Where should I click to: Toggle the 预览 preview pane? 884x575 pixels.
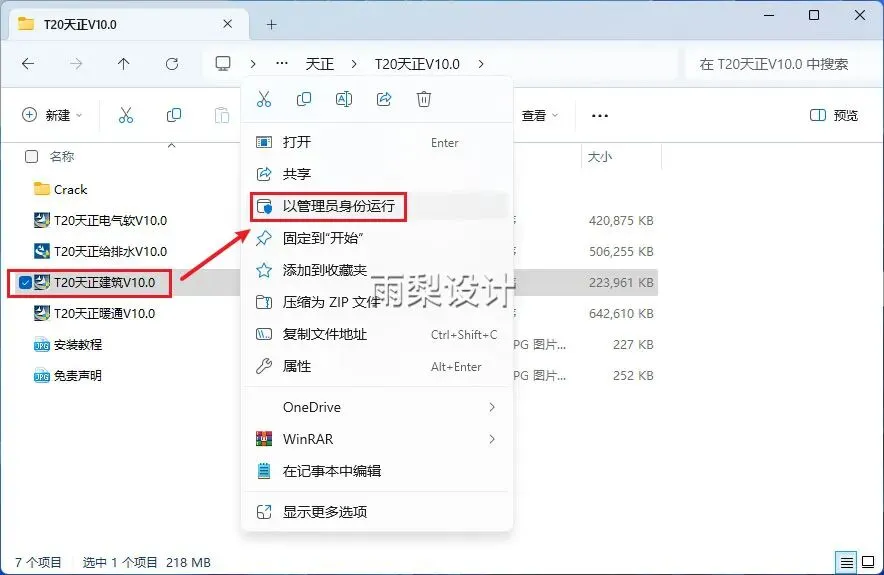pyautogui.click(x=834, y=115)
